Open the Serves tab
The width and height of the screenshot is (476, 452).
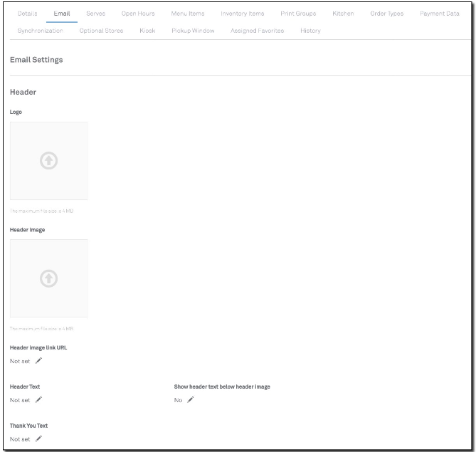click(95, 14)
